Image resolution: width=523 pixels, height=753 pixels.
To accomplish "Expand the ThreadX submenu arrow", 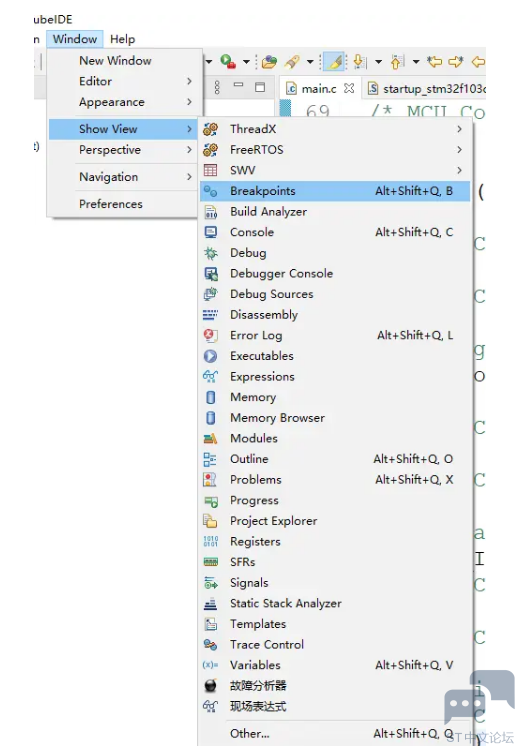I will (460, 129).
